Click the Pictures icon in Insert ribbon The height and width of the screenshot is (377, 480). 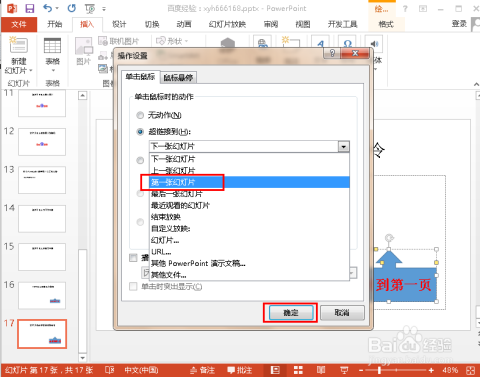tap(84, 46)
